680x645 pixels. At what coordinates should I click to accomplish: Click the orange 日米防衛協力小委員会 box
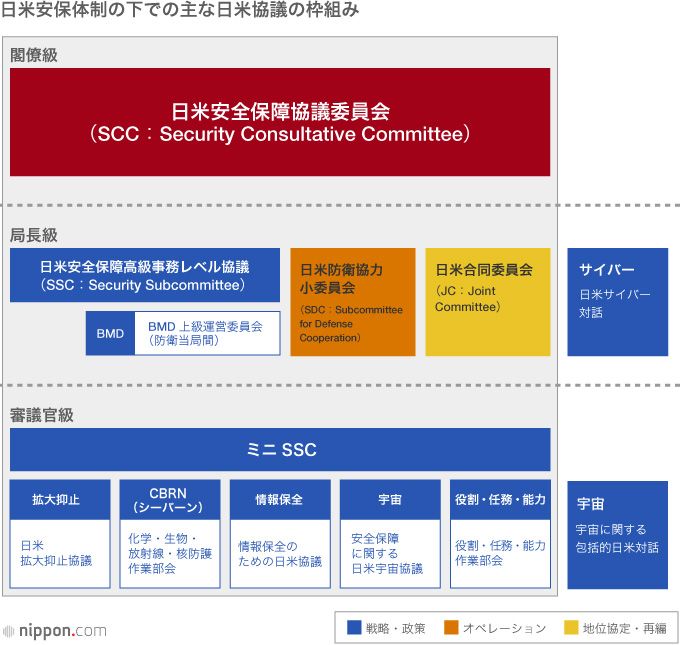[x=352, y=302]
